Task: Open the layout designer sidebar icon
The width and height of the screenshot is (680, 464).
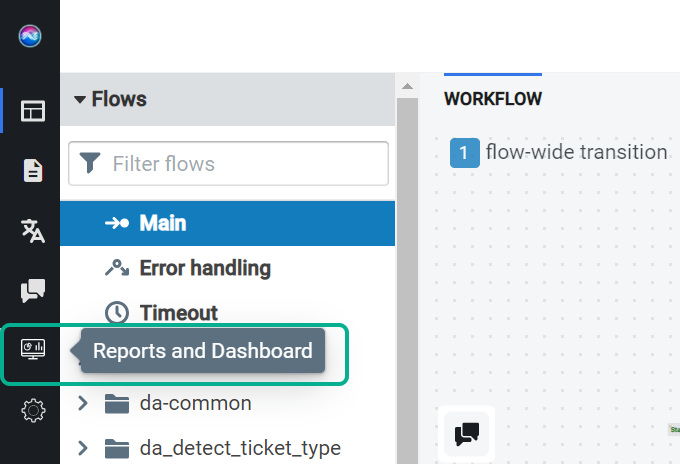Action: point(33,111)
